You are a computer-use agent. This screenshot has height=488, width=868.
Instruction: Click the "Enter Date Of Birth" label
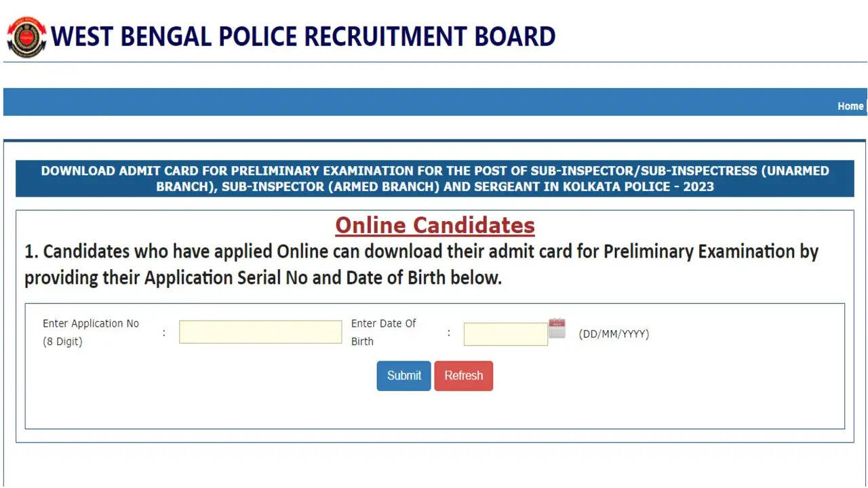pyautogui.click(x=383, y=324)
